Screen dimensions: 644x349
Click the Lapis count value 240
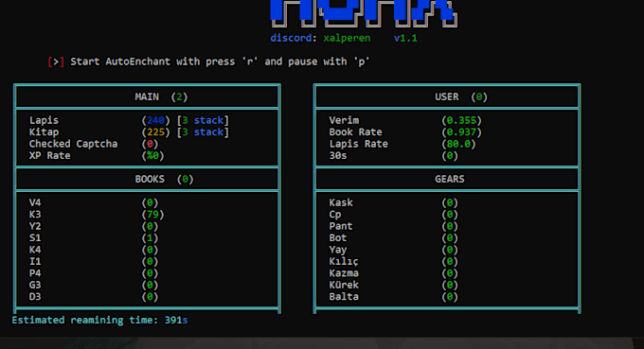pos(155,120)
